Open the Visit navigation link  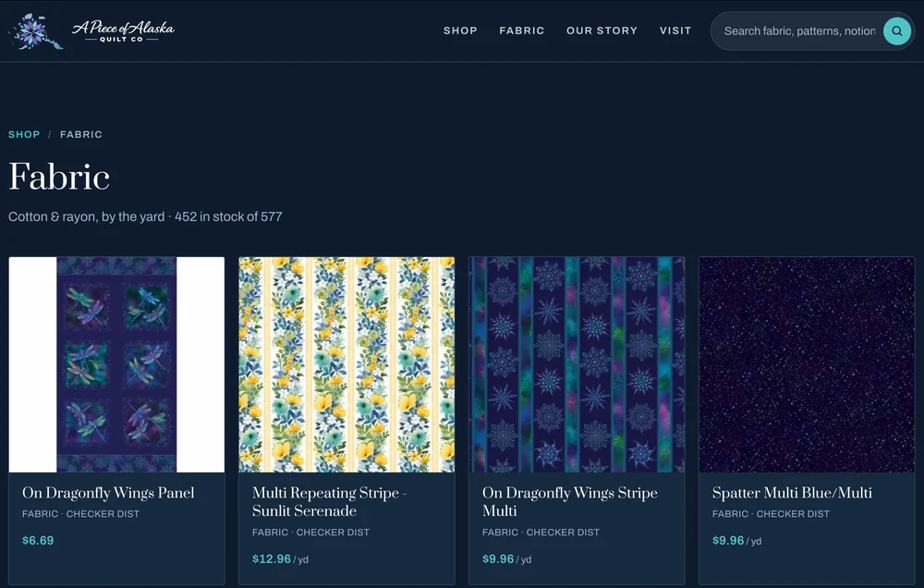click(675, 31)
